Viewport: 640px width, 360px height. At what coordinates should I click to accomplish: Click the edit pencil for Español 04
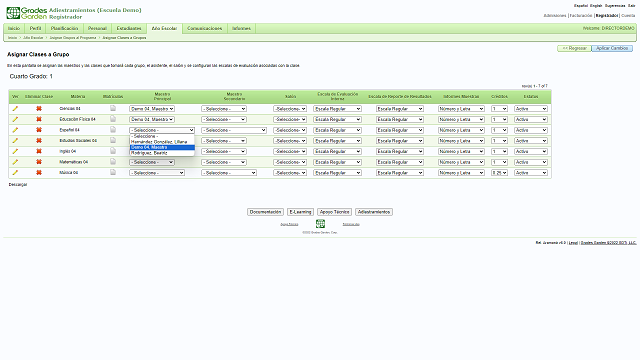15,130
